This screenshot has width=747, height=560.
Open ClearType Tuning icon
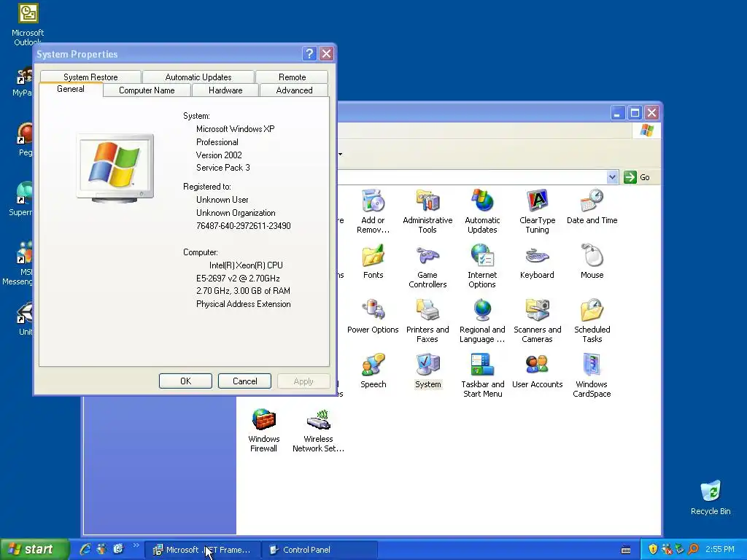coord(538,211)
